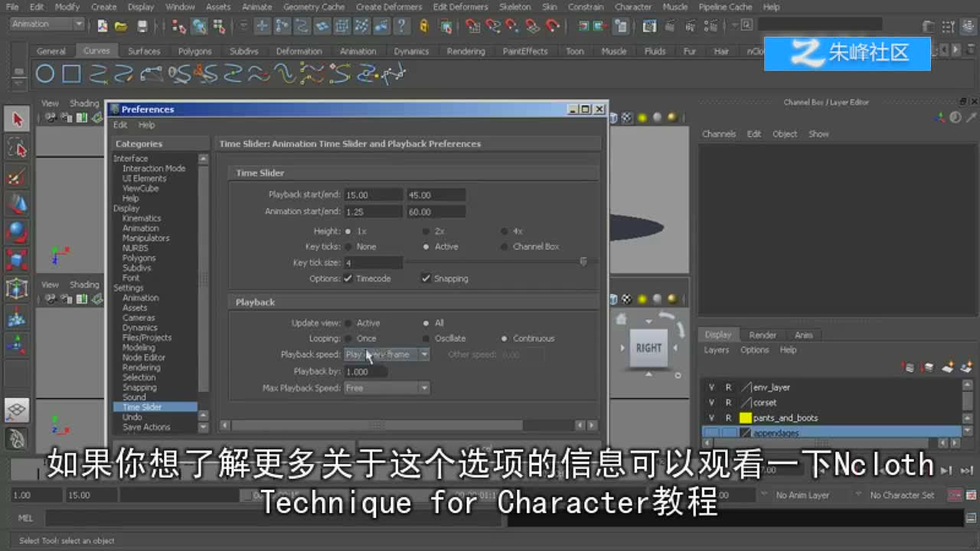The image size is (980, 551).
Task: Click the Detach Curves scissors icon
Action: [x=204, y=74]
